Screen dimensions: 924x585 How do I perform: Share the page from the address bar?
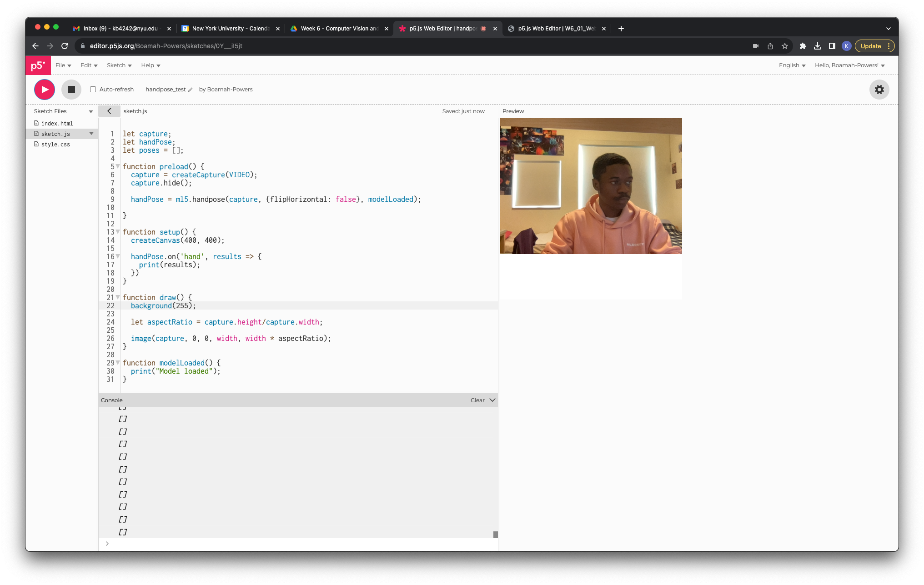click(x=770, y=46)
